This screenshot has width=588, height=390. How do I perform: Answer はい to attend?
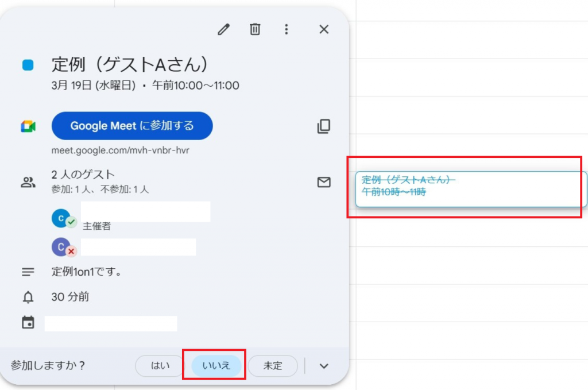pos(160,366)
